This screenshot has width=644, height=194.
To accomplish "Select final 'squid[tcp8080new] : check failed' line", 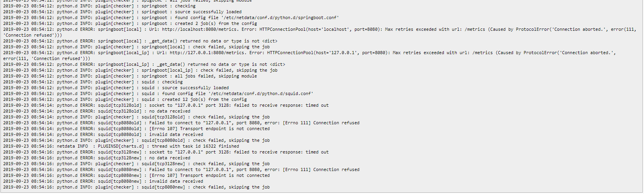I will tap(136, 187).
